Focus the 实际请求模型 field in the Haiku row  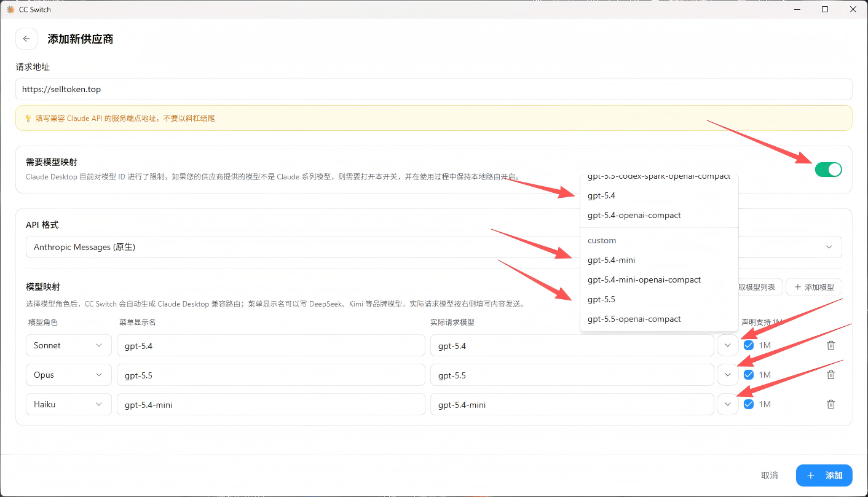[x=572, y=404]
